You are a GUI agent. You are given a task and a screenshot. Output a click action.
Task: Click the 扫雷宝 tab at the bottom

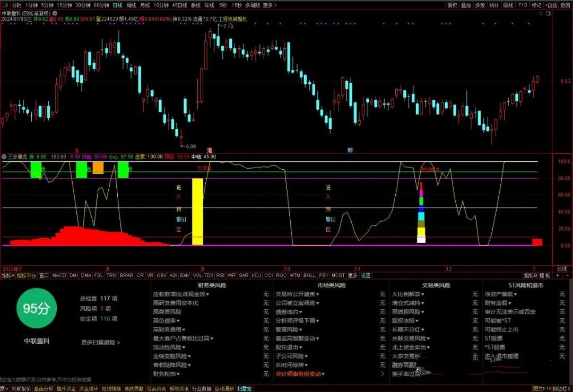(x=245, y=388)
